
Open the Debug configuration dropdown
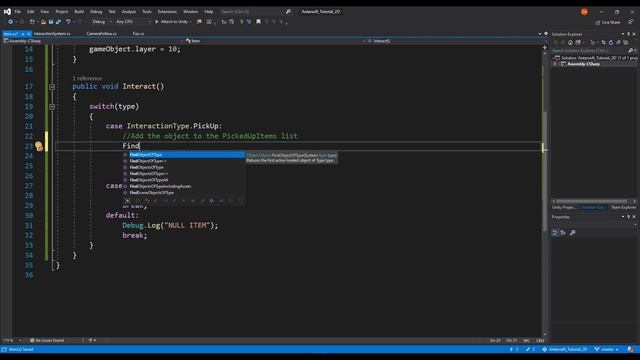coord(102,22)
